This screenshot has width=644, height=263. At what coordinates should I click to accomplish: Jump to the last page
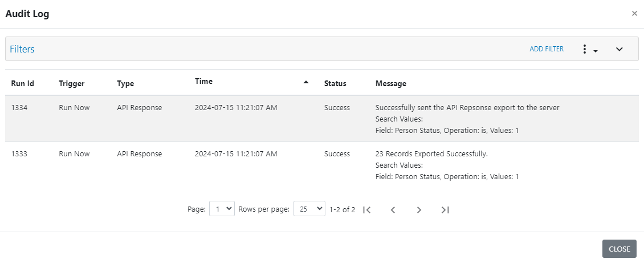pos(445,210)
